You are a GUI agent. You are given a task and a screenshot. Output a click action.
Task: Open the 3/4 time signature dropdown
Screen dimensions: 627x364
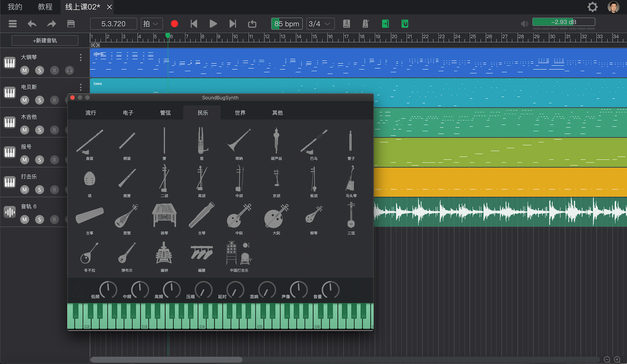point(320,24)
